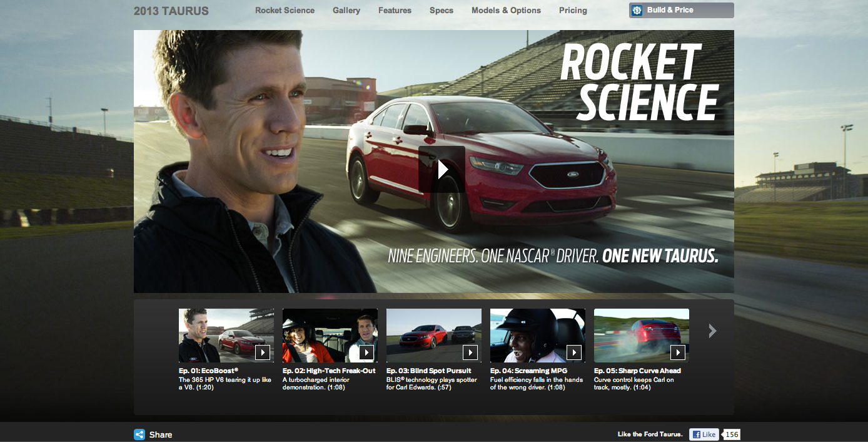Screen dimensions: 868x442
Task: Show next episodes with the carousel arrow
Action: tap(712, 331)
